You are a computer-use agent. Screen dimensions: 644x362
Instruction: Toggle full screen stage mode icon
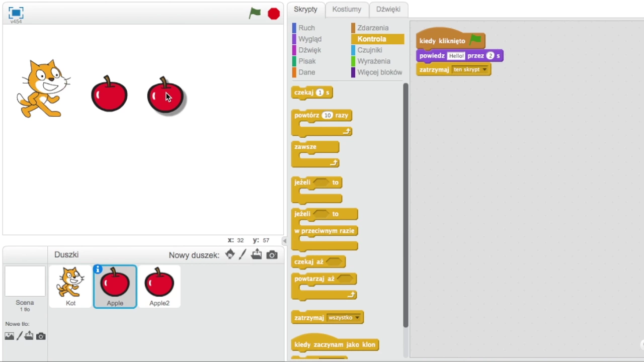pos(16,13)
